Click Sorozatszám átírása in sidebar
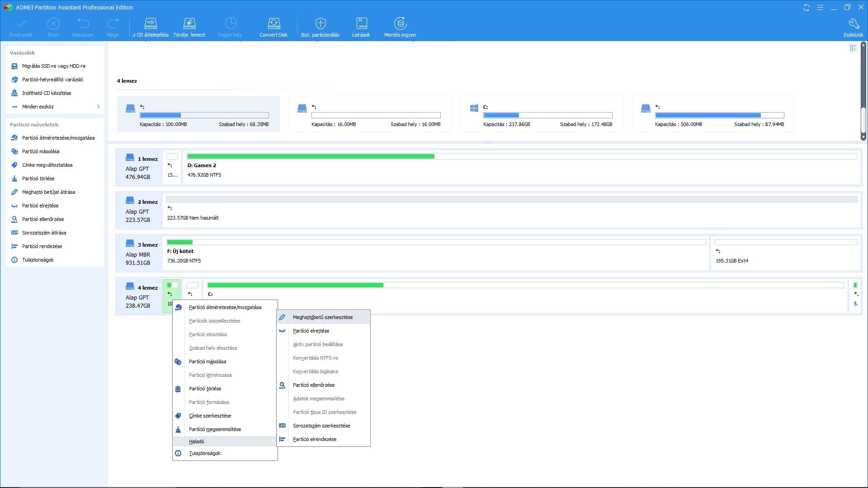Viewport: 868px width, 488px height. coord(44,233)
